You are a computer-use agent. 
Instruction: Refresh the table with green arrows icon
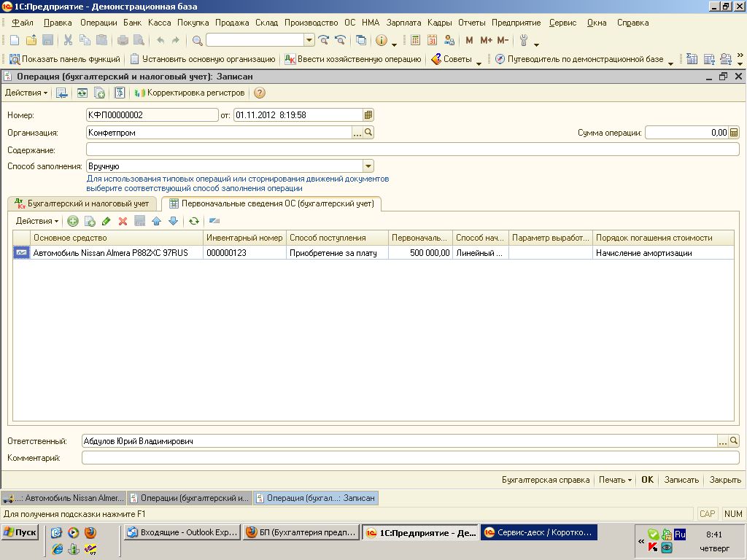click(x=194, y=221)
